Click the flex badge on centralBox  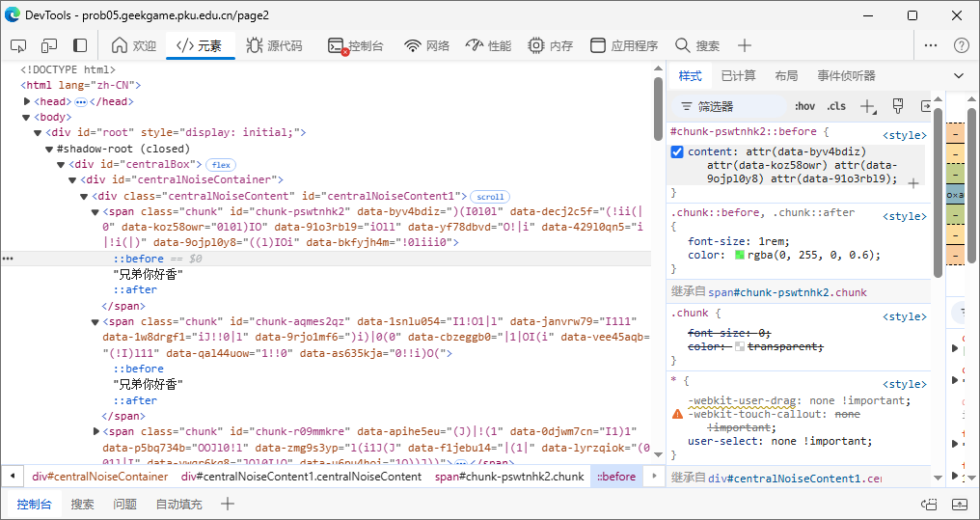click(222, 165)
